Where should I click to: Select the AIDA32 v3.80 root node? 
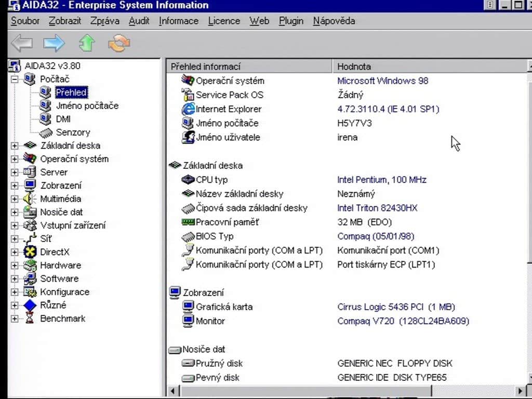tap(52, 66)
